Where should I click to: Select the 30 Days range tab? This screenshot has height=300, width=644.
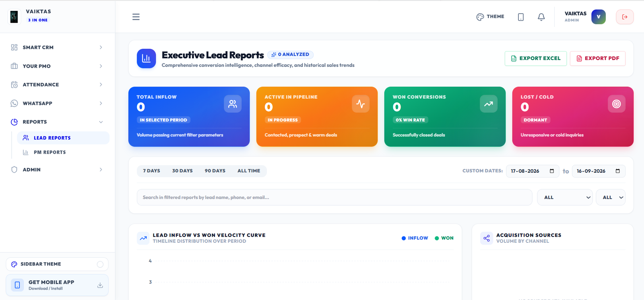(x=182, y=171)
